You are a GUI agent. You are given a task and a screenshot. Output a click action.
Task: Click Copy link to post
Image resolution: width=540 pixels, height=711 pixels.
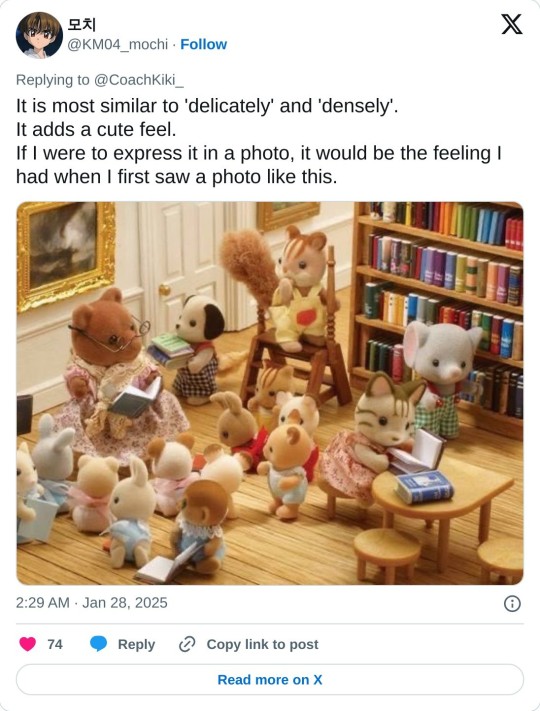tap(263, 644)
